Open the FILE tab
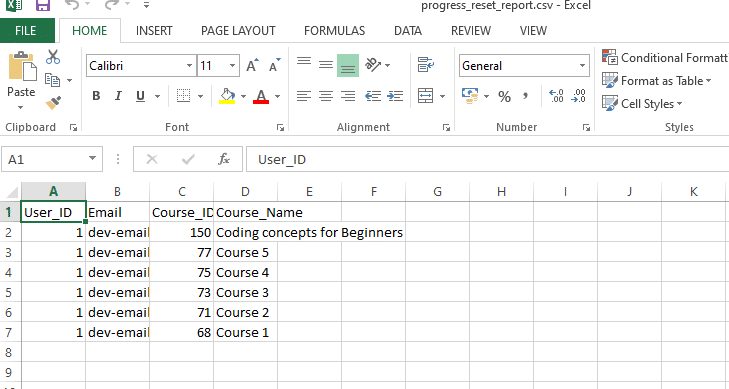This screenshot has width=729, height=389. coord(26,31)
